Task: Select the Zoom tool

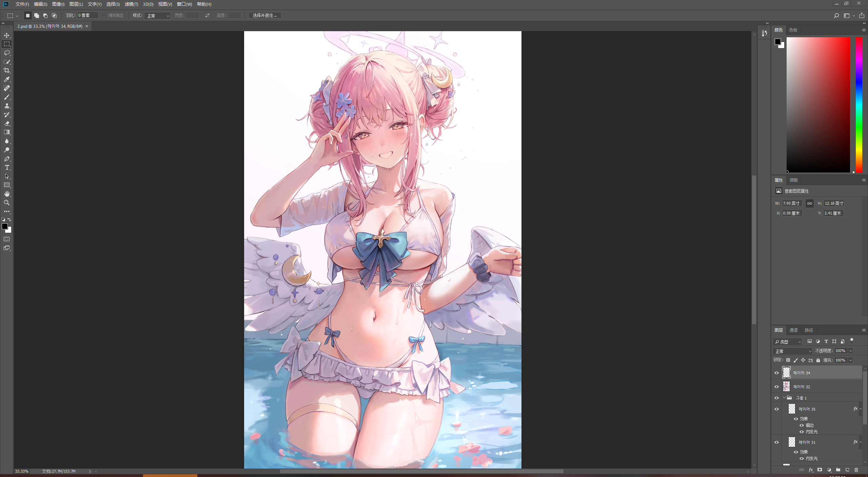Action: pyautogui.click(x=7, y=203)
